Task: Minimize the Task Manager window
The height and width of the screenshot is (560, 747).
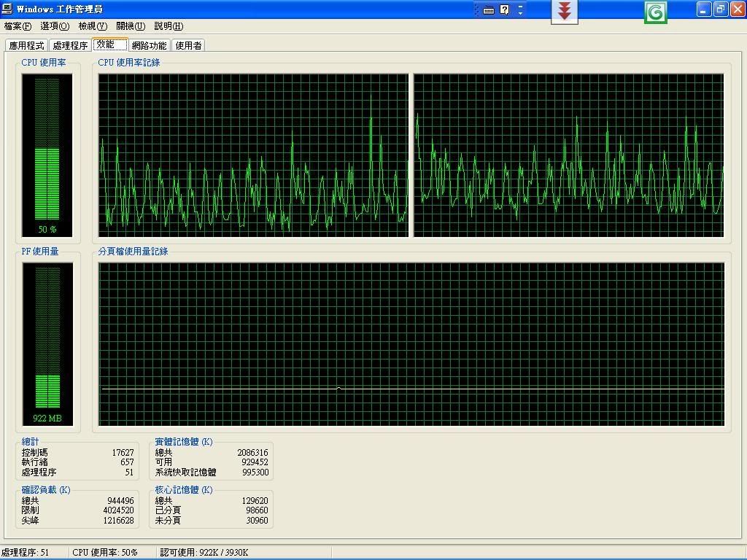Action: (x=703, y=9)
